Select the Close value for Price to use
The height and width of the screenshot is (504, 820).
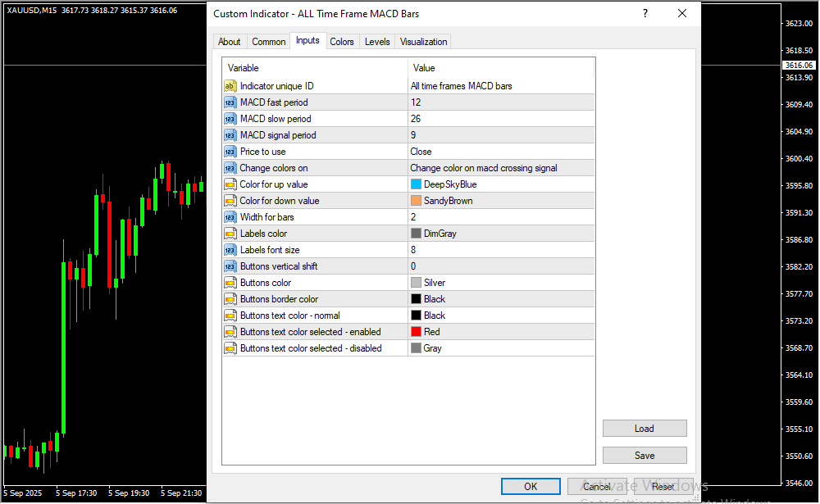[500, 152]
